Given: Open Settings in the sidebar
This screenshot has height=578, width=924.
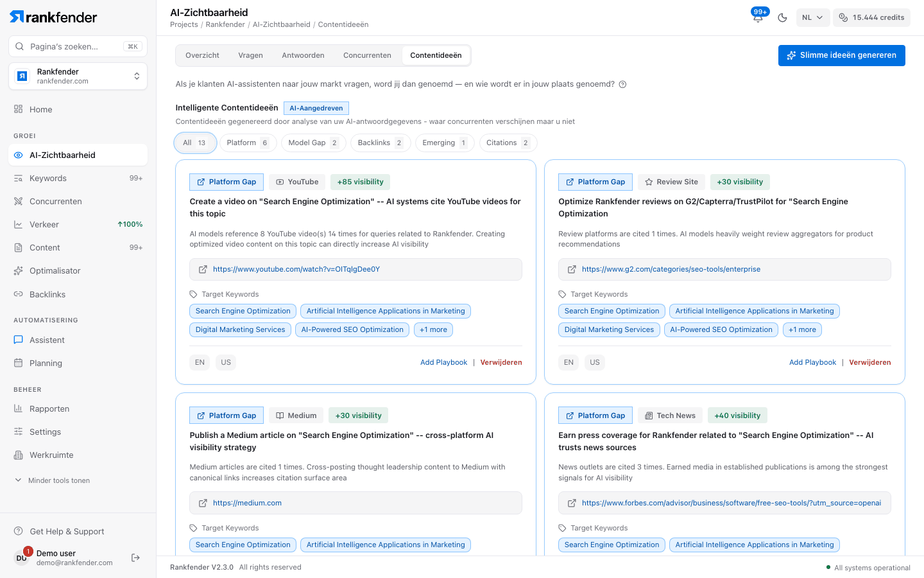Looking at the screenshot, I should pyautogui.click(x=78, y=432).
